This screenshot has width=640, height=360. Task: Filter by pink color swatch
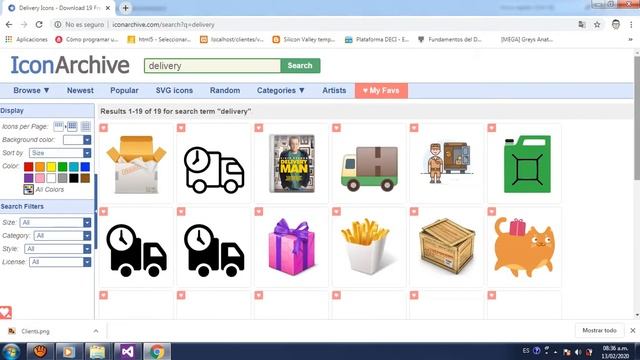click(40, 178)
